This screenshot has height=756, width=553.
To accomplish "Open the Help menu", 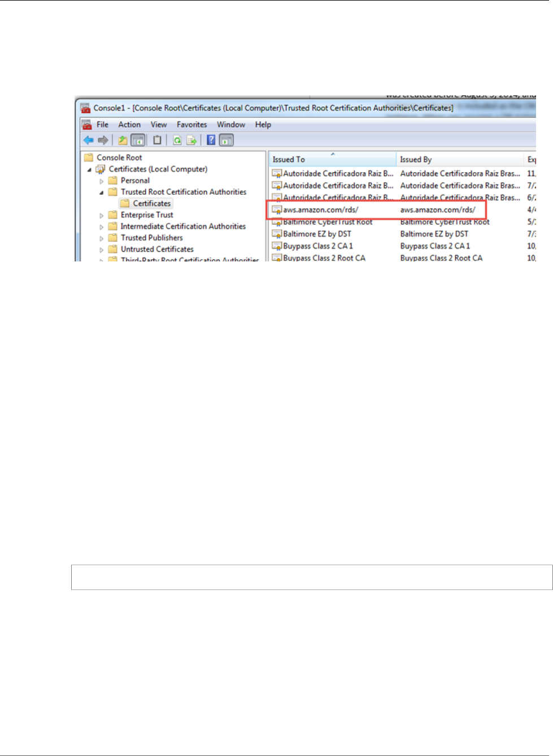I will [x=263, y=124].
